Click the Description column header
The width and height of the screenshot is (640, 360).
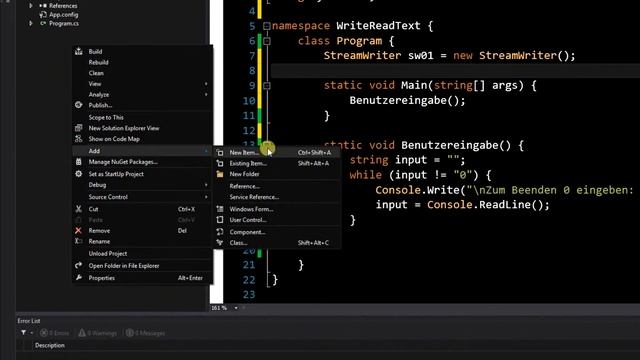pyautogui.click(x=50, y=345)
